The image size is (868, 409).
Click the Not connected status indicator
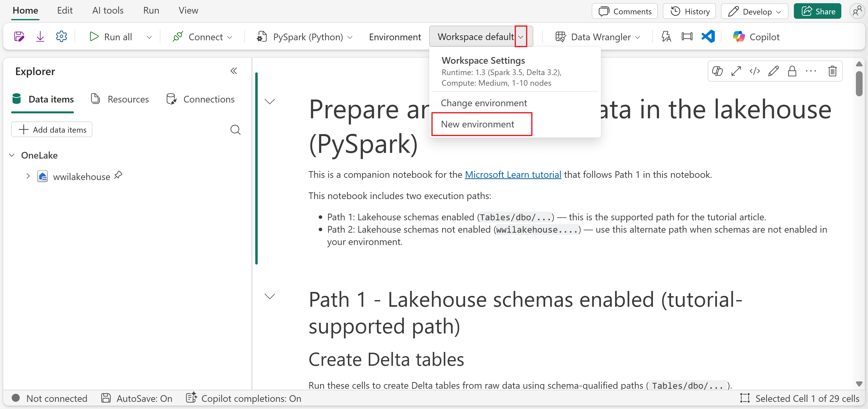(x=49, y=399)
